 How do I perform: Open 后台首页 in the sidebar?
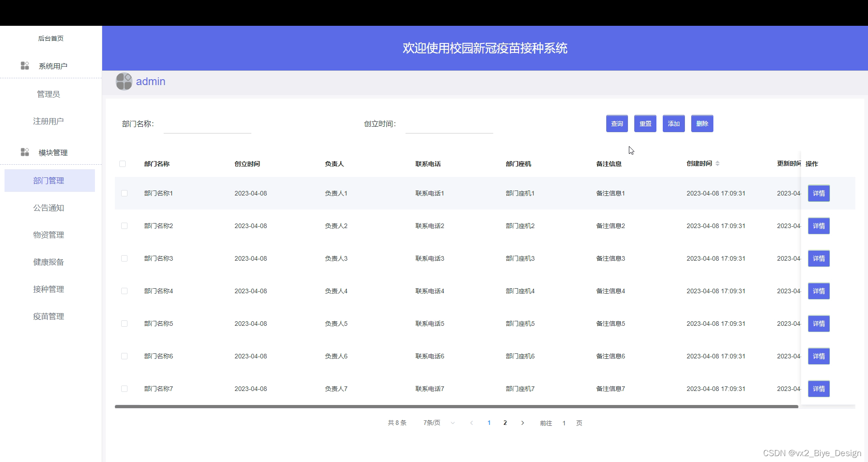51,38
